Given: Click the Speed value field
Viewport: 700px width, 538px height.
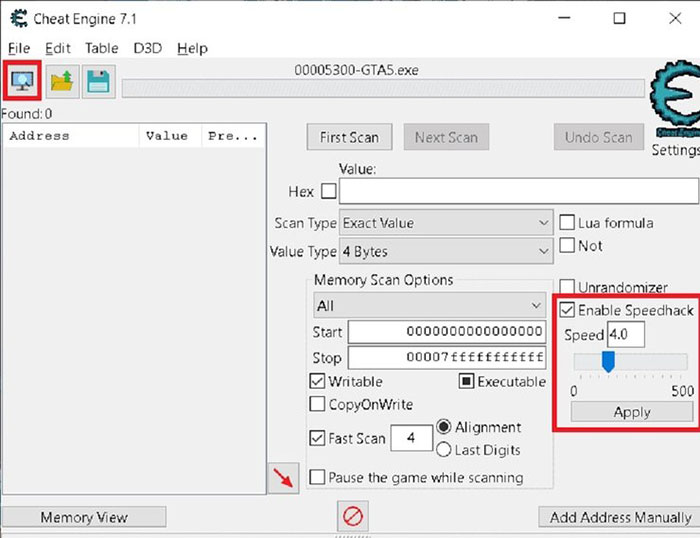Looking at the screenshot, I should coord(626,334).
